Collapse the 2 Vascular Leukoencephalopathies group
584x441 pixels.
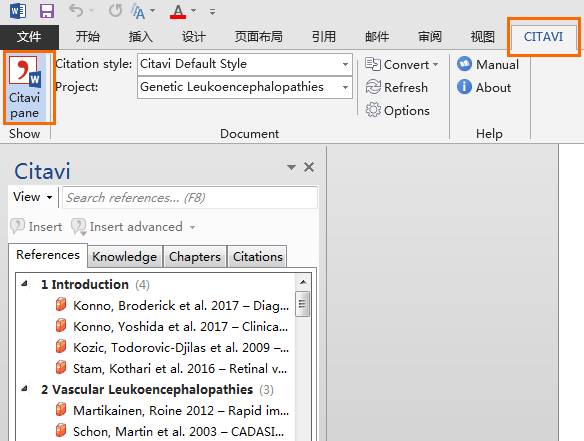[x=25, y=389]
